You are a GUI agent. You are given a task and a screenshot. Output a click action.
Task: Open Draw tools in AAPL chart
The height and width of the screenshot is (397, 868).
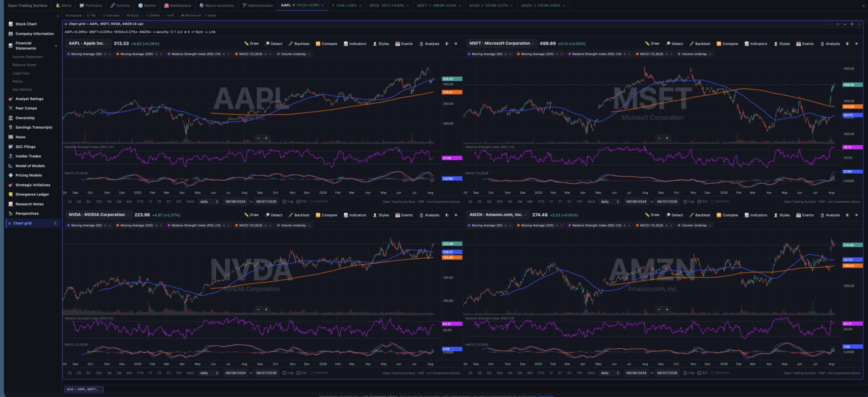[251, 43]
